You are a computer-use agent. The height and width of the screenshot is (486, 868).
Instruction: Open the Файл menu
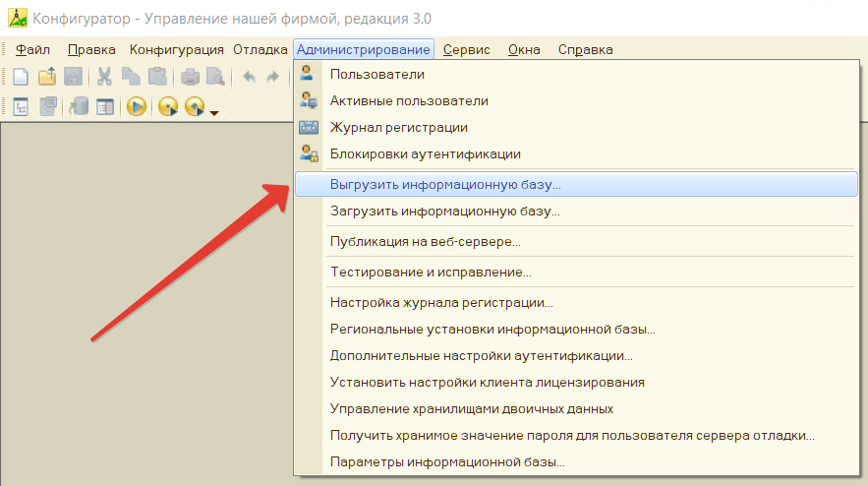coord(32,49)
